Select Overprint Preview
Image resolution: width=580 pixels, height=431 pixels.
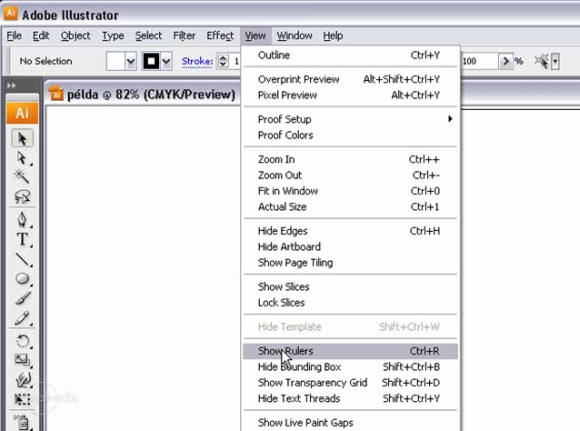350,79
